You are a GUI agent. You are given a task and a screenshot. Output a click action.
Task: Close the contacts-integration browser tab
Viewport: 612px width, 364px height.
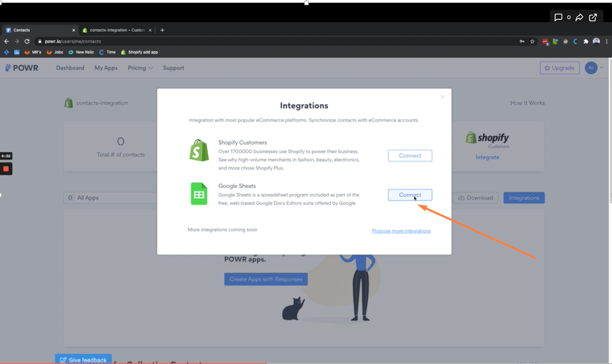150,30
